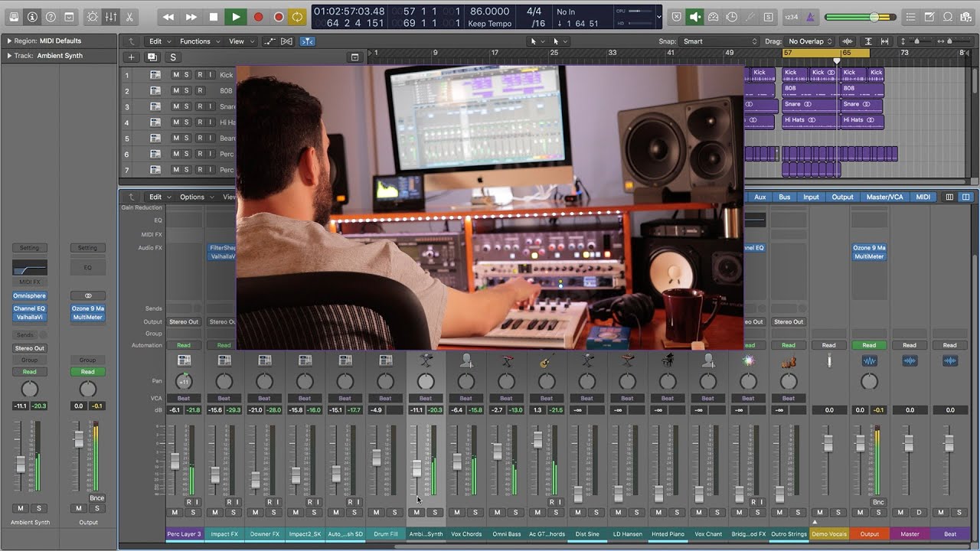Viewport: 980px width, 551px height.
Task: Mute the Kick track
Action: point(175,74)
